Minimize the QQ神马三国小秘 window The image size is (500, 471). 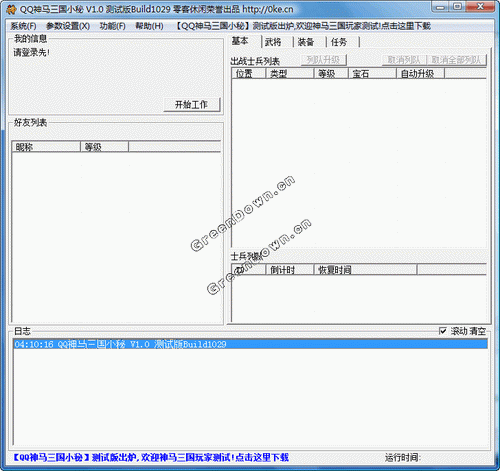click(x=440, y=7)
